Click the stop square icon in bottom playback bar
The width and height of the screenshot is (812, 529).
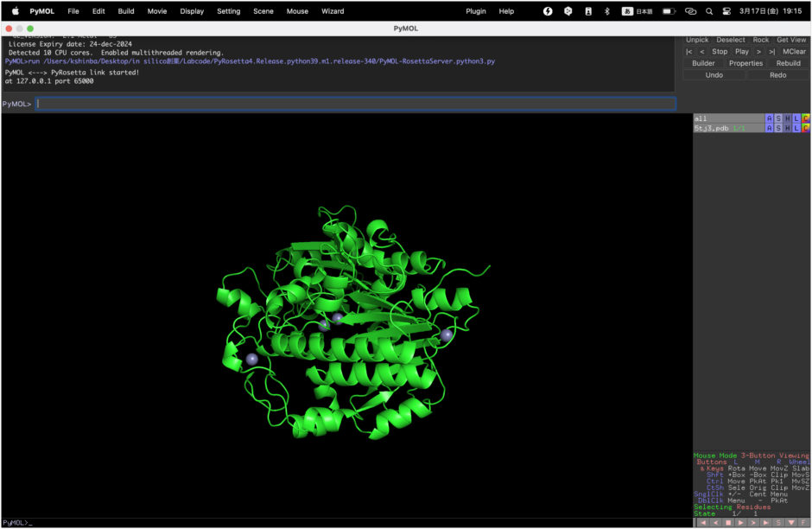pos(728,523)
